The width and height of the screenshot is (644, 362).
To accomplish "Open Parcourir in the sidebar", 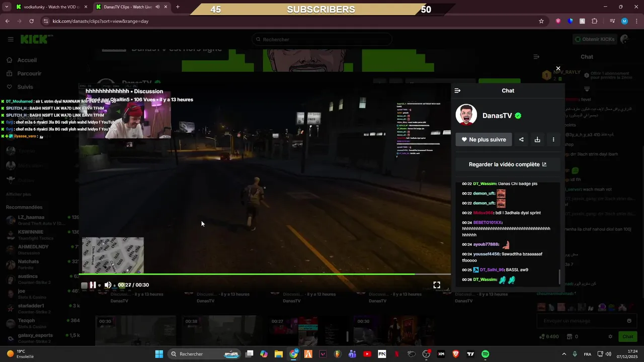I will click(29, 73).
